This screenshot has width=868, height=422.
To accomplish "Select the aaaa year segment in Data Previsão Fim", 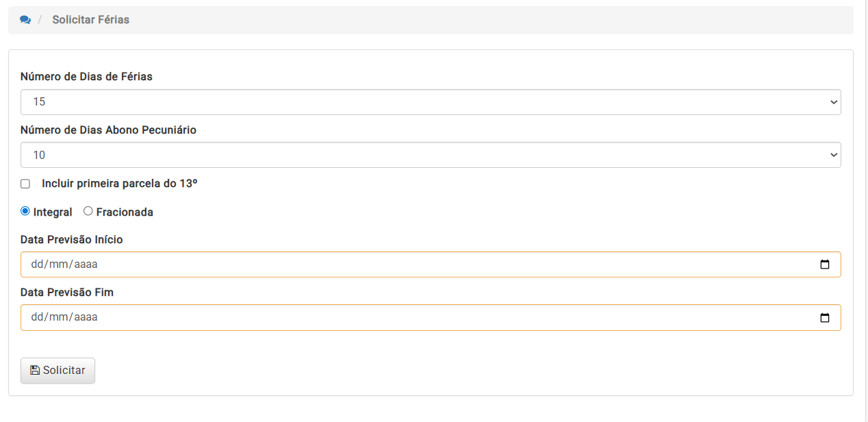I will coord(86,317).
